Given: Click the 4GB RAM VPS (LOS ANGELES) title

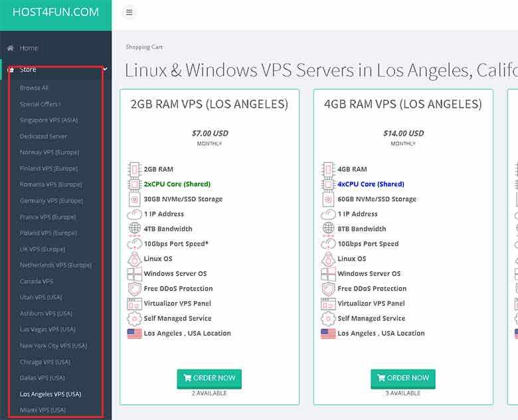Looking at the screenshot, I should tap(403, 104).
